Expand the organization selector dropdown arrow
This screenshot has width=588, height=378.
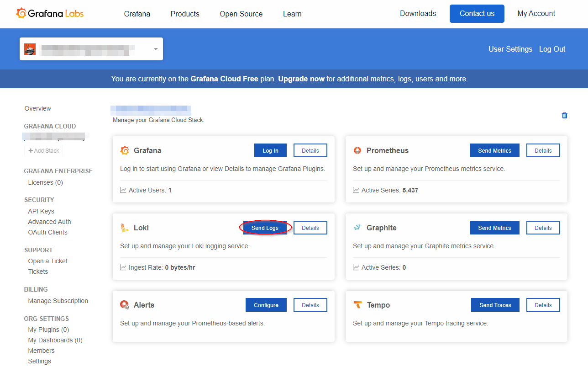[156, 49]
